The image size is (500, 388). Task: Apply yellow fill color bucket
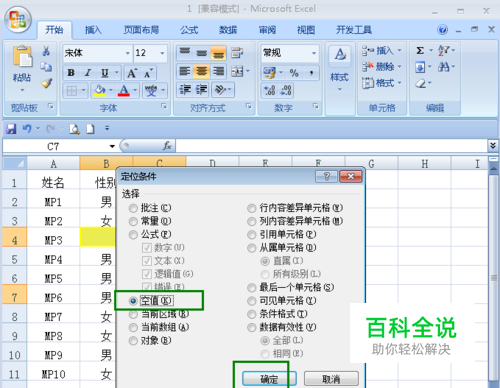99,90
